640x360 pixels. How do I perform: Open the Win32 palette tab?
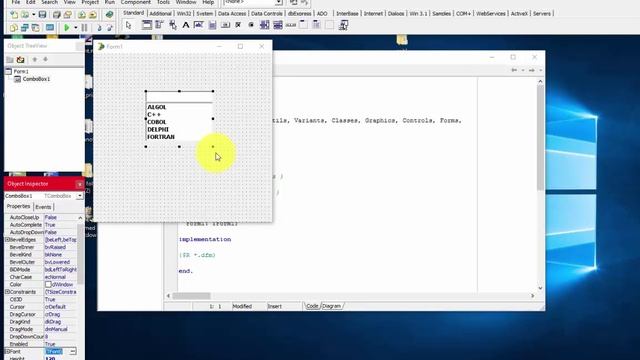(x=184, y=13)
